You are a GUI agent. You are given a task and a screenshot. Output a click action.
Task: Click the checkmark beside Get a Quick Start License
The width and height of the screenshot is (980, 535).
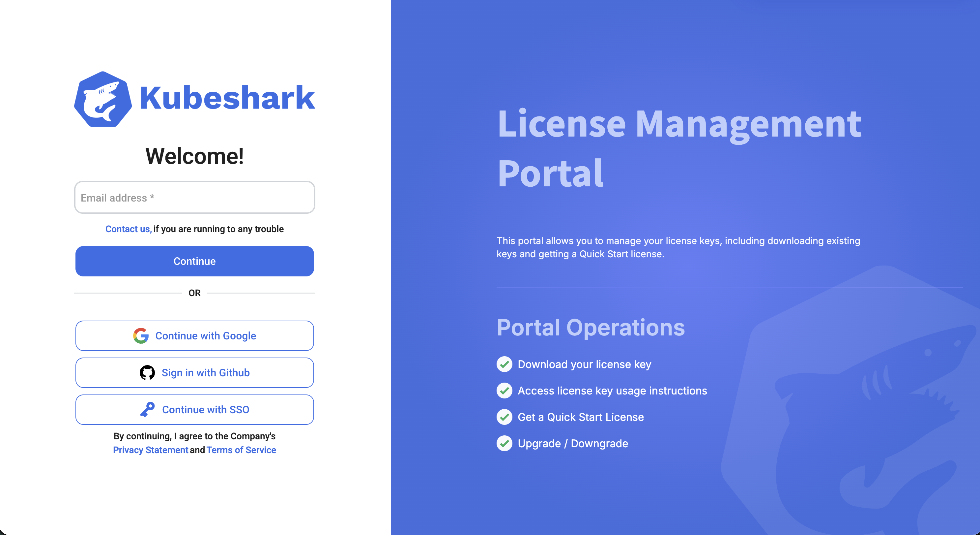tap(504, 417)
